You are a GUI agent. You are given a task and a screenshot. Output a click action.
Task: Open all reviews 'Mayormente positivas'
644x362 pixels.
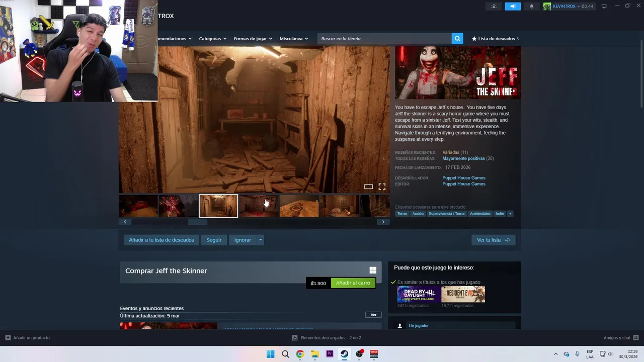463,158
